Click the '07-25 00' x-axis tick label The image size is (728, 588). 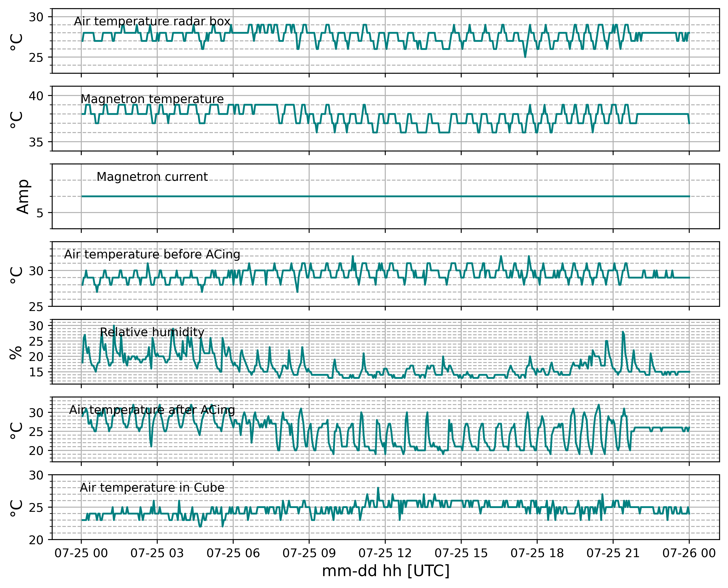click(x=81, y=554)
